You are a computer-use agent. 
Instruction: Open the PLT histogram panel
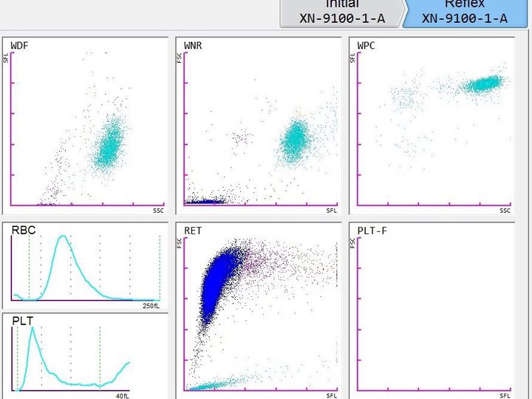point(86,356)
